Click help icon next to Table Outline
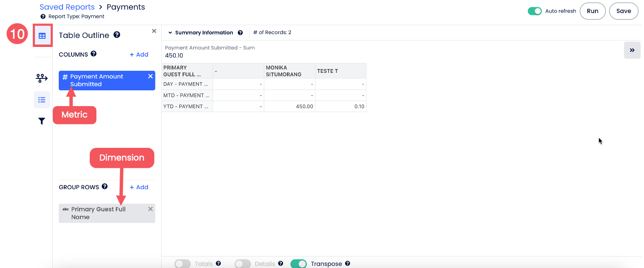The height and width of the screenshot is (268, 644). point(117,35)
